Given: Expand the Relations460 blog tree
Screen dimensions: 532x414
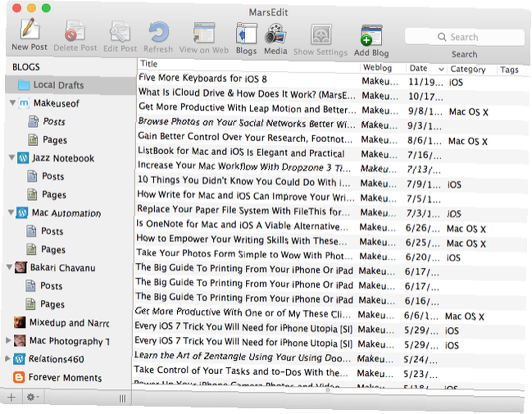Looking at the screenshot, I should click(x=7, y=358).
